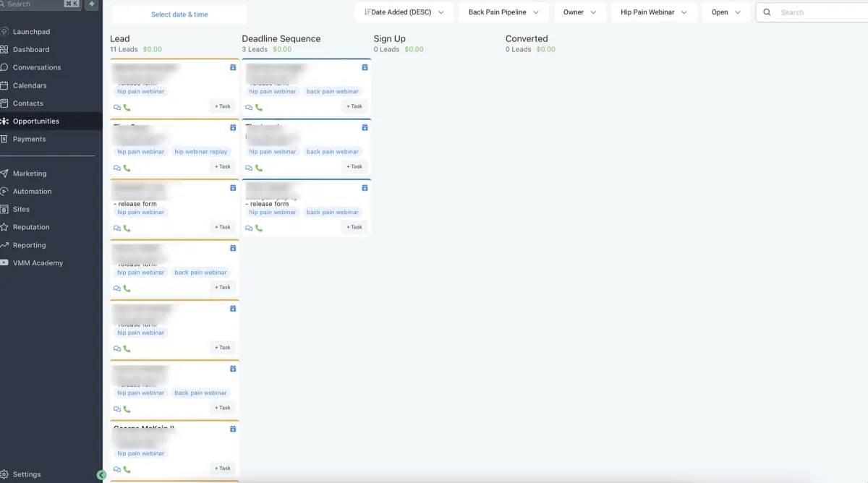The height and width of the screenshot is (483, 868).
Task: Expand the Back Pain Pipeline dropdown
Action: click(x=503, y=12)
